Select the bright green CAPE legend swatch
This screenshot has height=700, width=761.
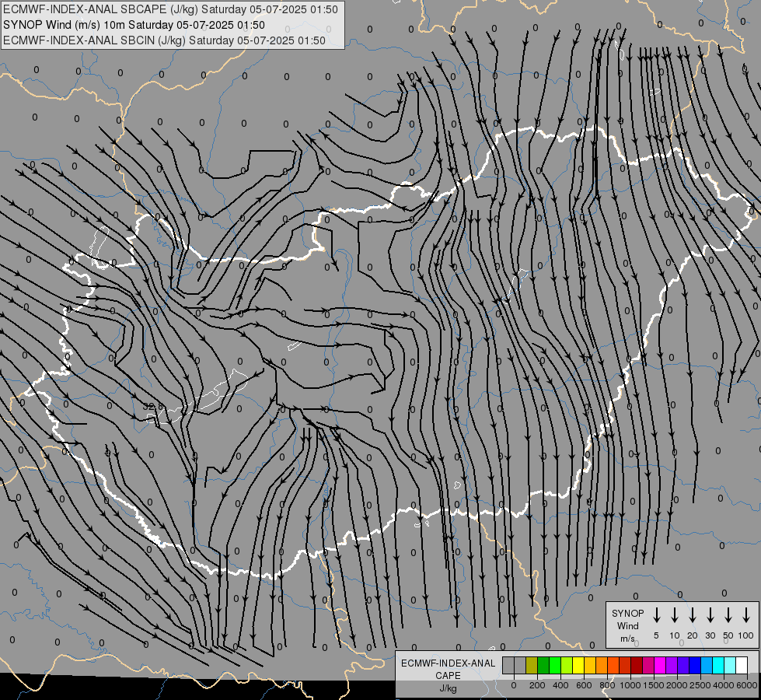click(x=555, y=665)
